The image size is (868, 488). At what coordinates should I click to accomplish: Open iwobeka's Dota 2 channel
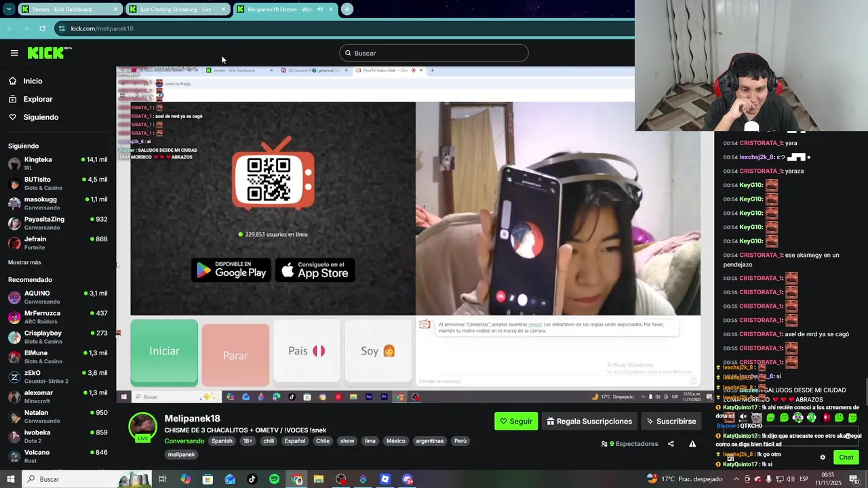pyautogui.click(x=58, y=436)
